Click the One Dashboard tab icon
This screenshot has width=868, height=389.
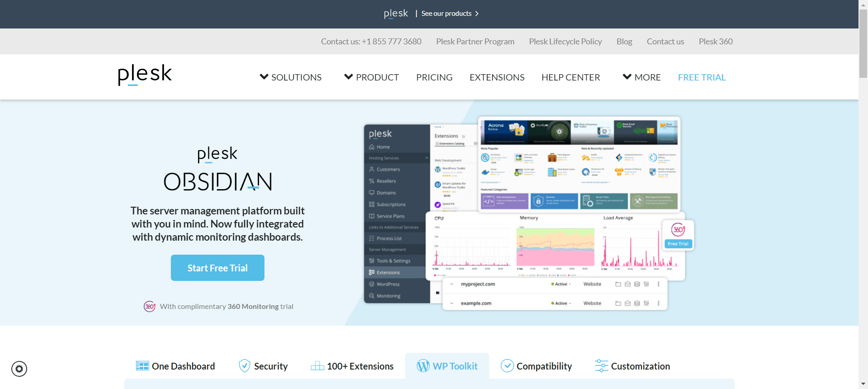[142, 366]
